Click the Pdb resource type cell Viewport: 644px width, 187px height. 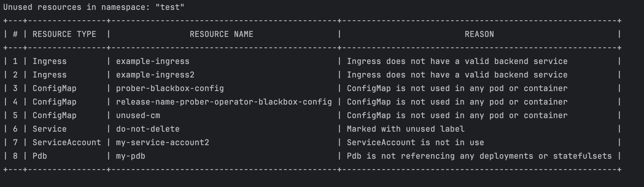(x=40, y=156)
